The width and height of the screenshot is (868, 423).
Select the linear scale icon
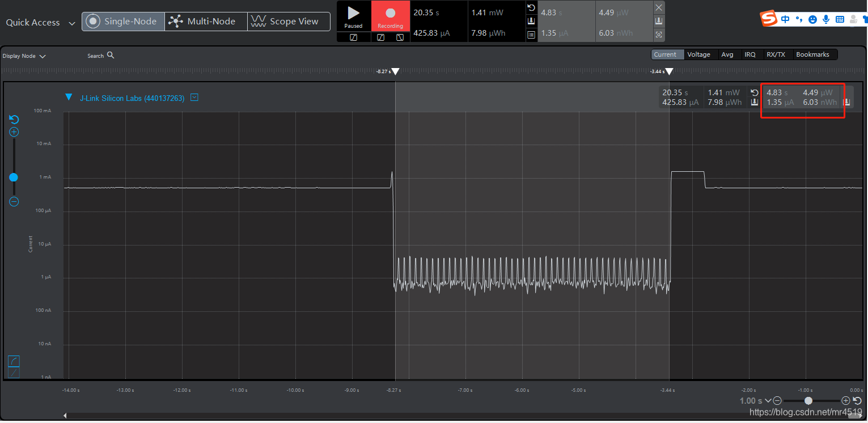click(14, 373)
